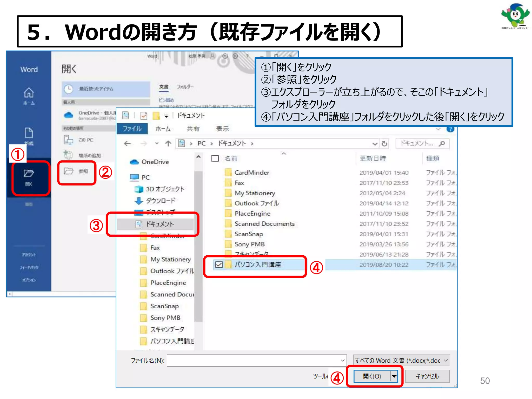Viewport: 532px width, 399px height.
Task: Open Options in Word sidebar
Action: coord(29,280)
